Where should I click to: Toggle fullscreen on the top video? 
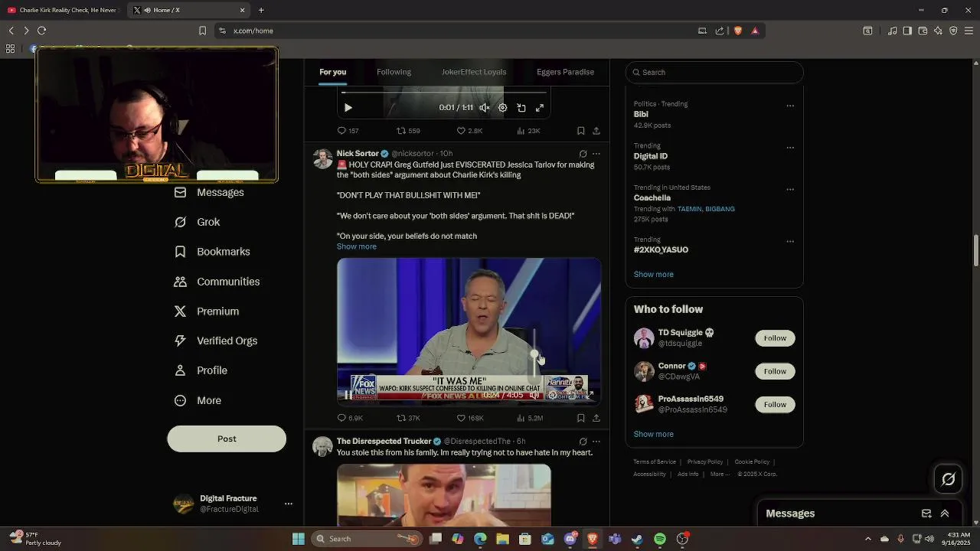540,108
